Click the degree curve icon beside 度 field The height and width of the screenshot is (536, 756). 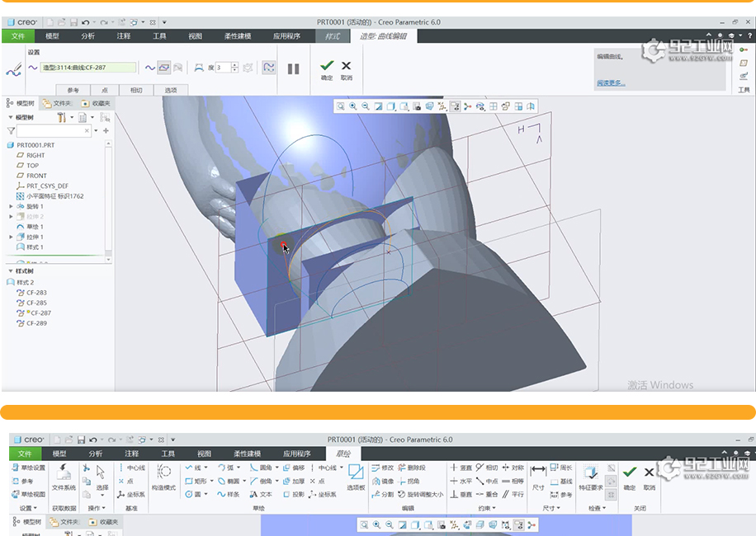(x=199, y=68)
